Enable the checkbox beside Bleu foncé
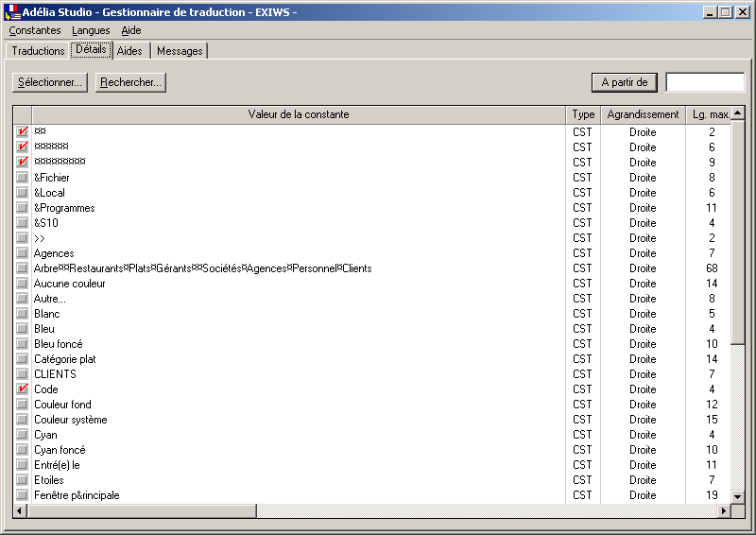 point(22,344)
